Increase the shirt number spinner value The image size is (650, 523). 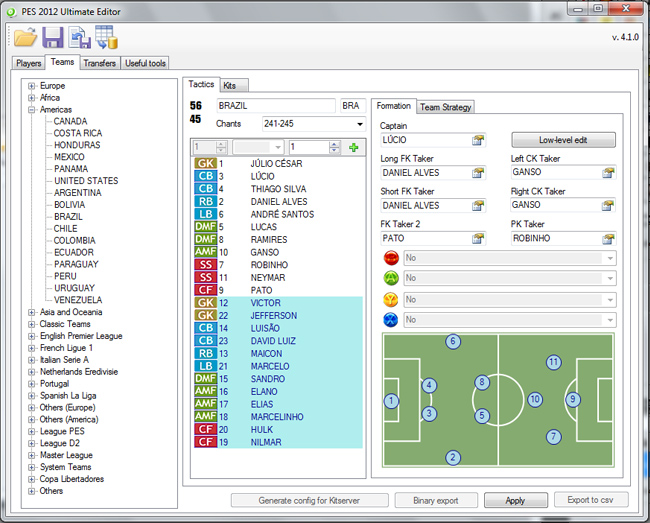(334, 145)
